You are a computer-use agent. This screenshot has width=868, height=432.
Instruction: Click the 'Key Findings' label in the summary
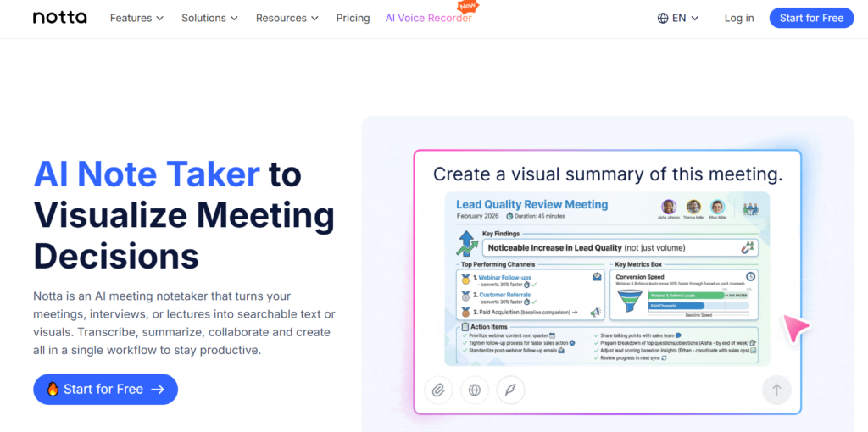coord(501,234)
